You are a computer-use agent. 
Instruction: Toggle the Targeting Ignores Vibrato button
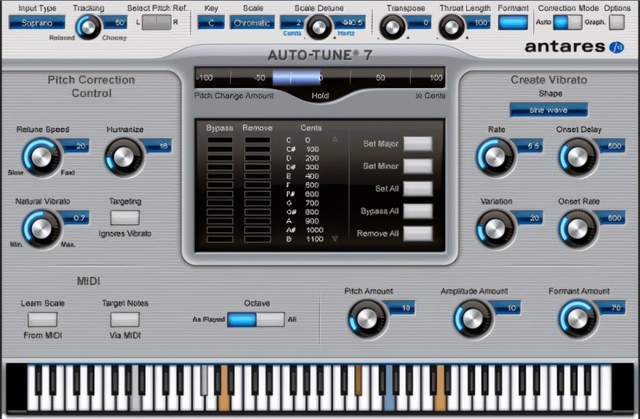click(x=125, y=217)
